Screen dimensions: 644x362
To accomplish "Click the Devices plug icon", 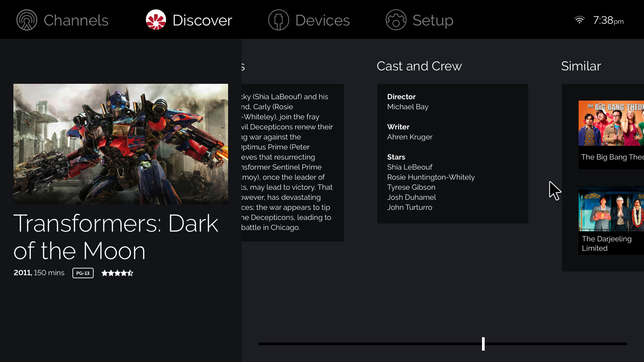I will tap(279, 20).
